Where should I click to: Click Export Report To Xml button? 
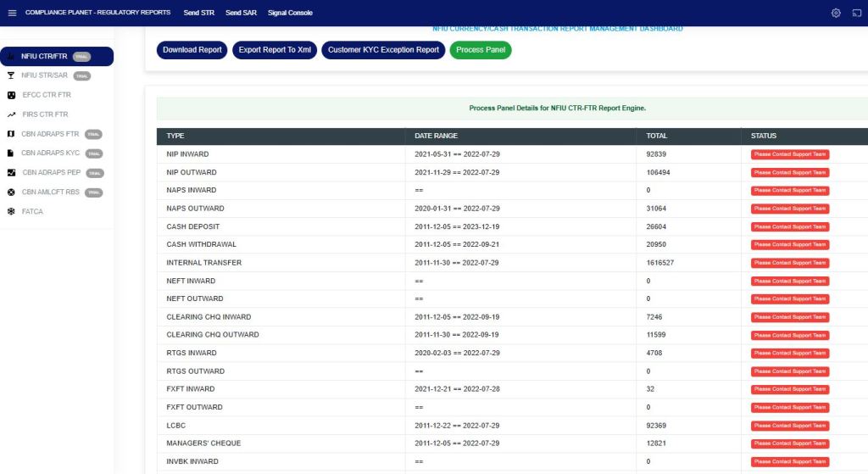[273, 50]
